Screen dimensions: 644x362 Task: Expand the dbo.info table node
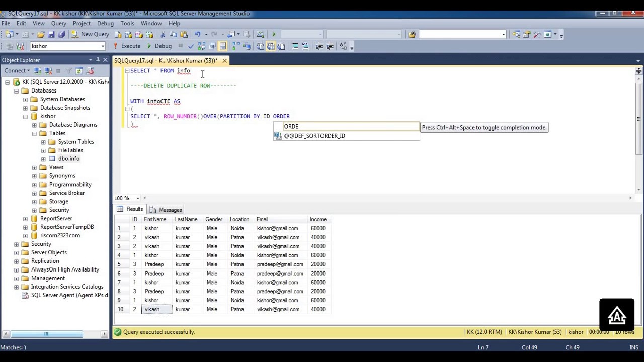[43, 159]
